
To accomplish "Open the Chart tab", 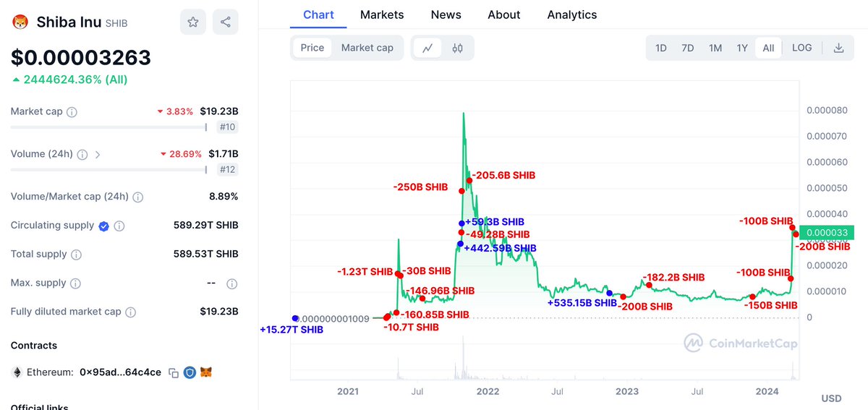I will point(318,14).
